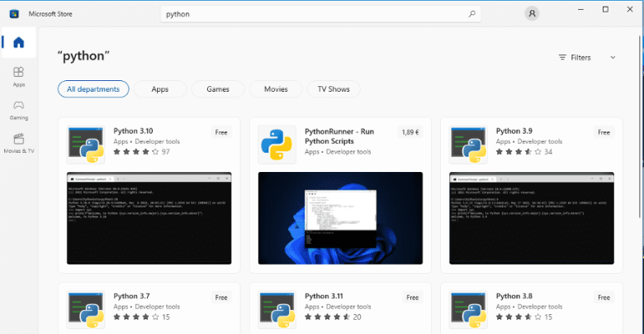Open the Python 3.7 title
The width and height of the screenshot is (644, 334).
point(131,296)
